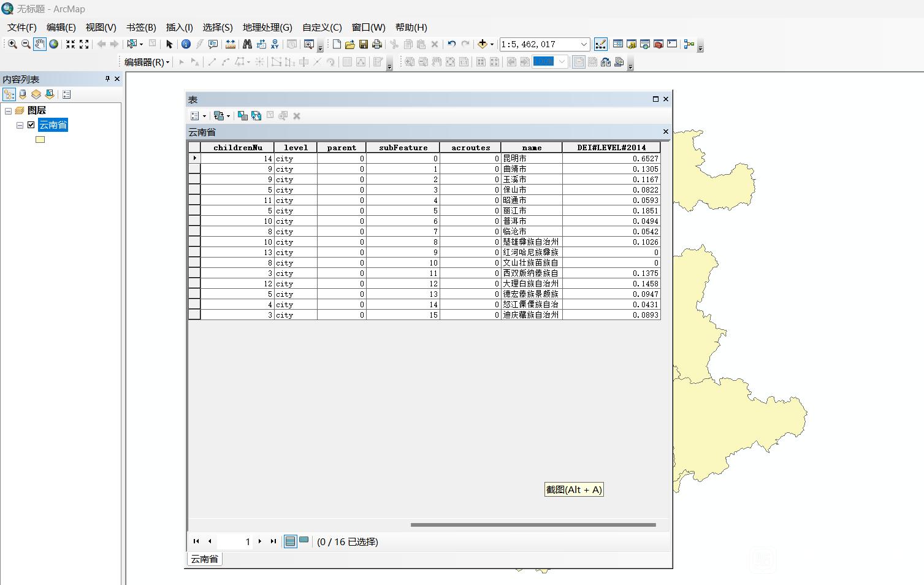The image size is (924, 585).
Task: Open the Table of Contents window icon
Action: click(x=618, y=44)
